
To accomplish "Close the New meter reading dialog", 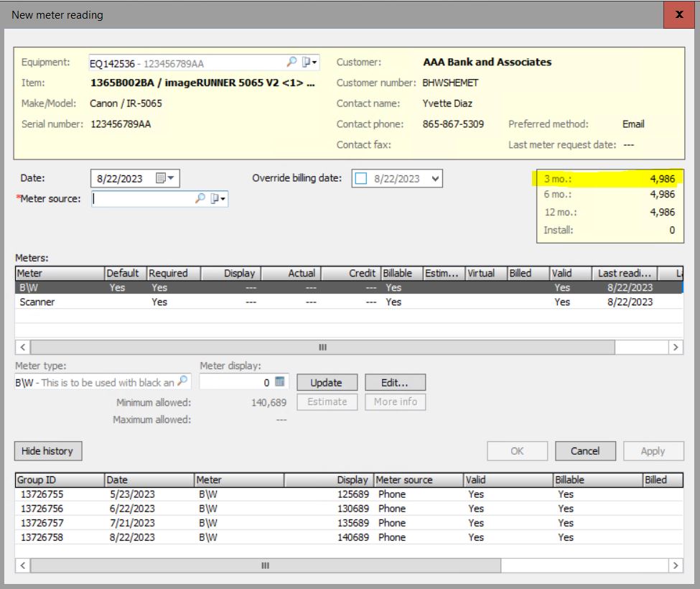I will [679, 15].
